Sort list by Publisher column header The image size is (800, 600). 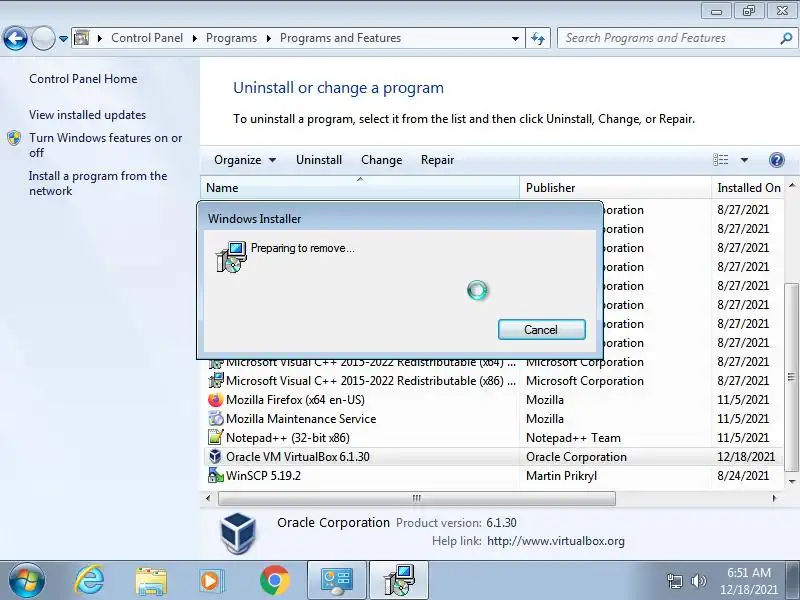click(616, 188)
